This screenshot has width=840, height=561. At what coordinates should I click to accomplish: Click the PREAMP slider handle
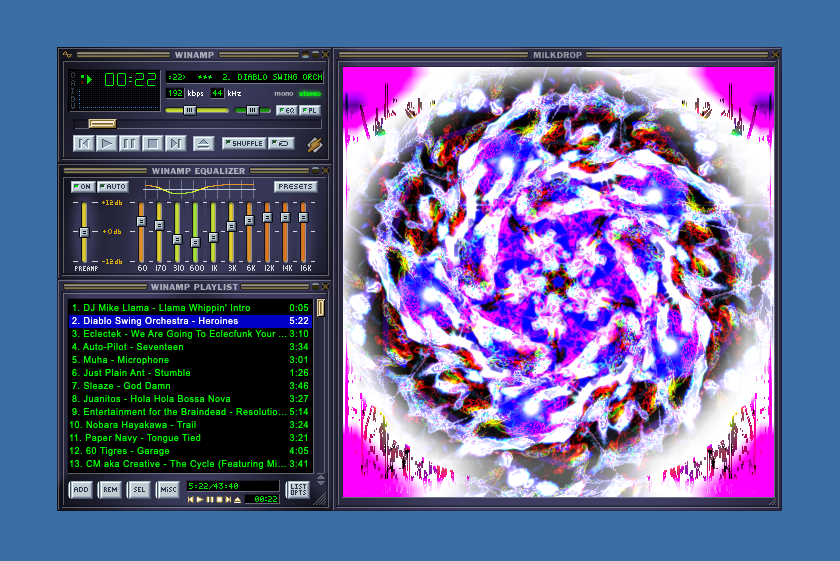tap(84, 232)
